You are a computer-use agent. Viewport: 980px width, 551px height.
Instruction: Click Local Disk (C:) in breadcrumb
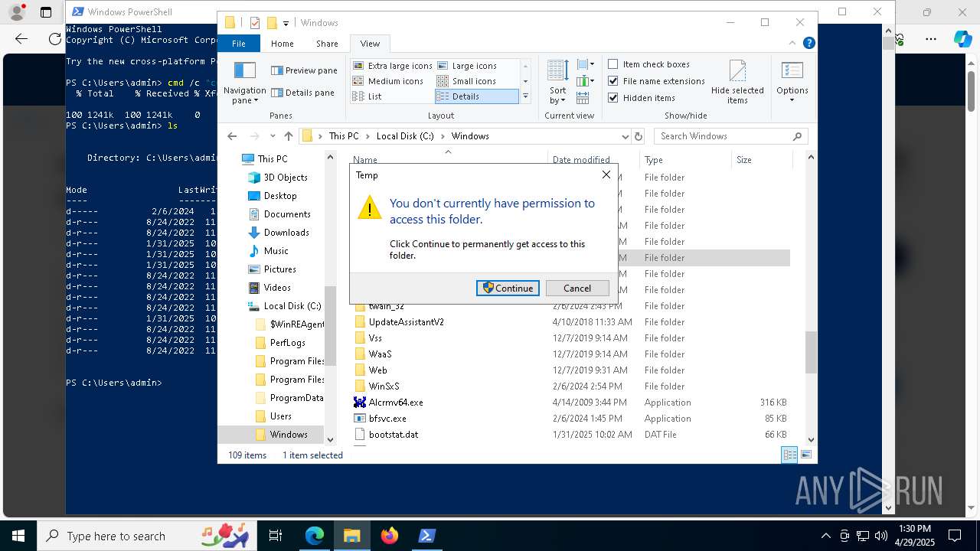[x=405, y=136]
